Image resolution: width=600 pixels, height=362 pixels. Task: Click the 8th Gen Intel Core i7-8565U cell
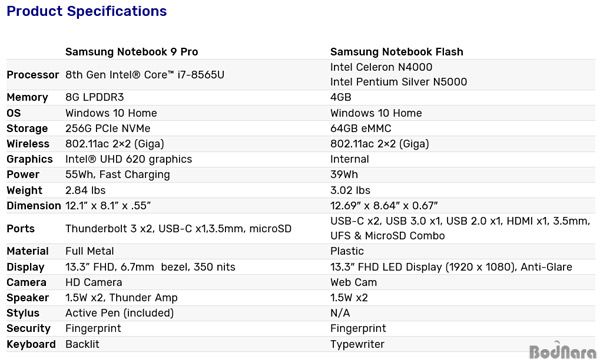pyautogui.click(x=145, y=75)
